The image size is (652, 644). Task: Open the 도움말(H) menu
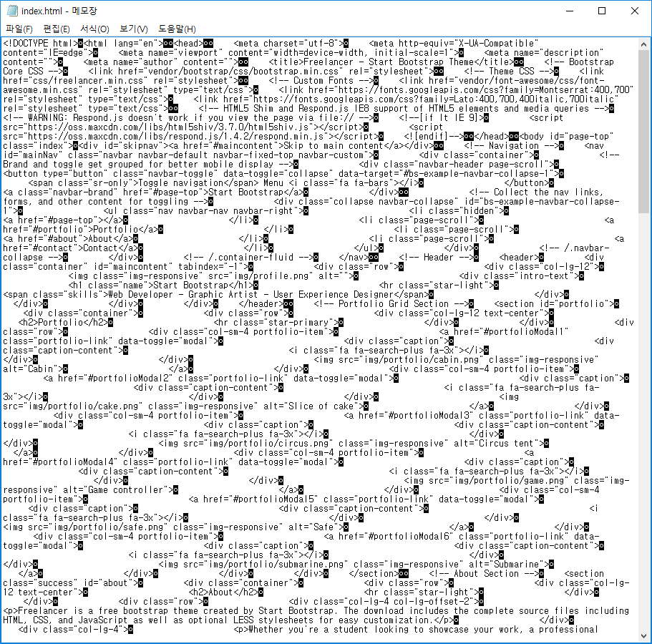[x=177, y=29]
